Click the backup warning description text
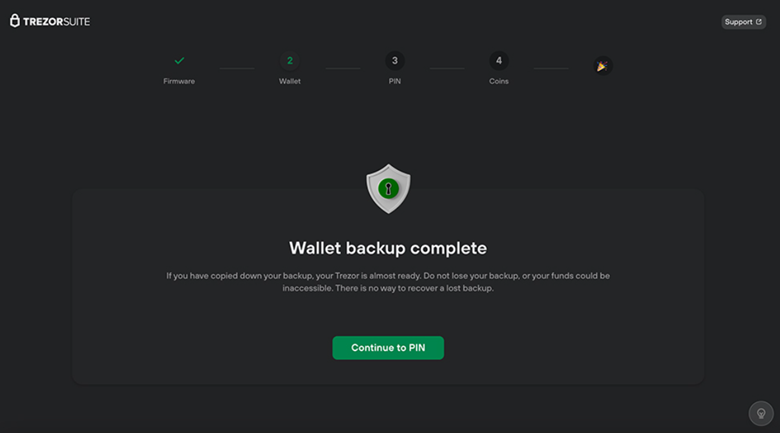 [x=388, y=281]
